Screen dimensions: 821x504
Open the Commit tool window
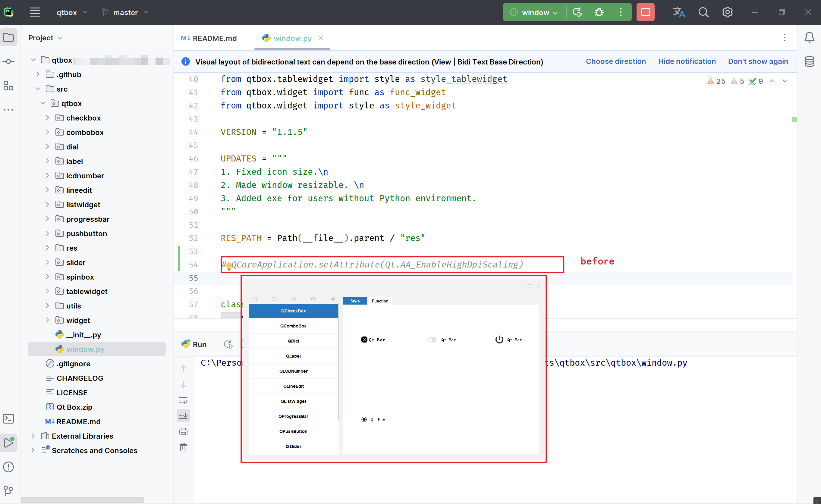[x=9, y=61]
